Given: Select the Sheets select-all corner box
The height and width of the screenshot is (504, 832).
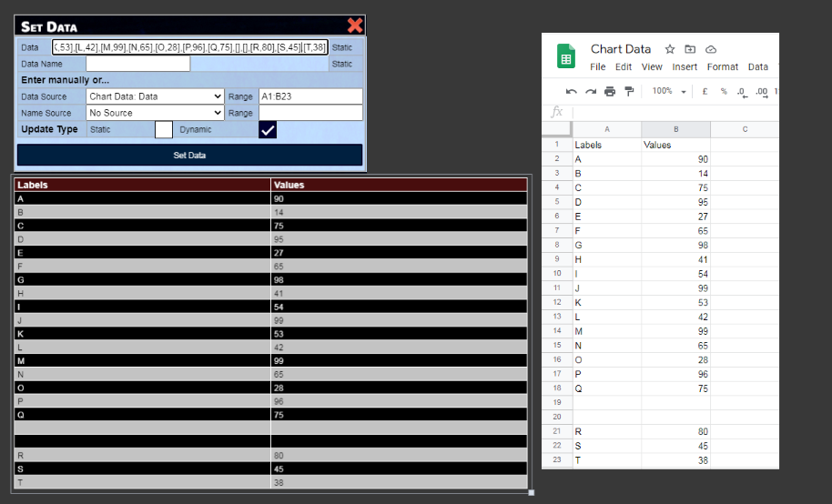Looking at the screenshot, I should 557,129.
